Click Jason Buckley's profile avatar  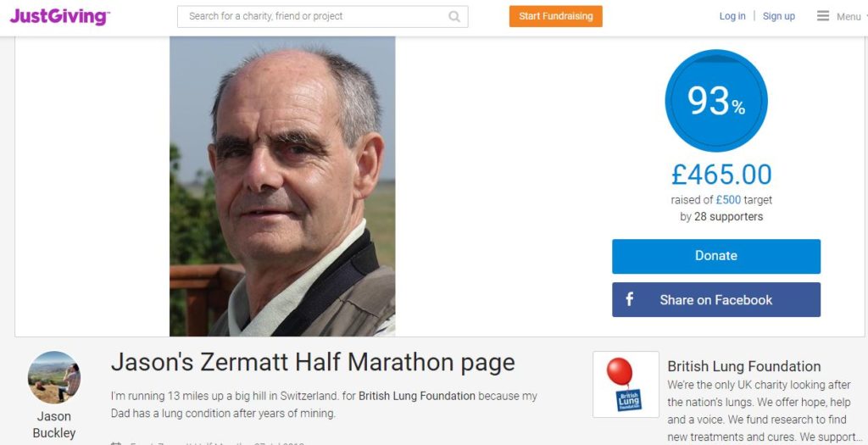[x=53, y=377]
